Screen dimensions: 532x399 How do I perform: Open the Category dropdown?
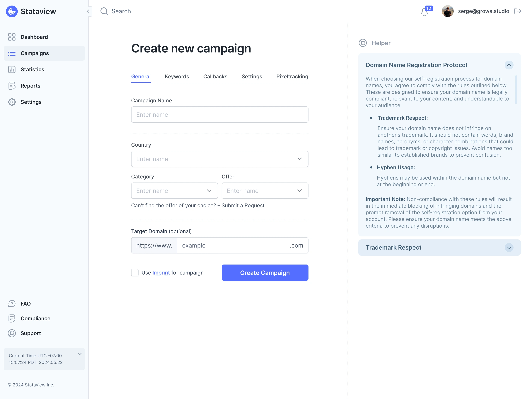pos(174,190)
